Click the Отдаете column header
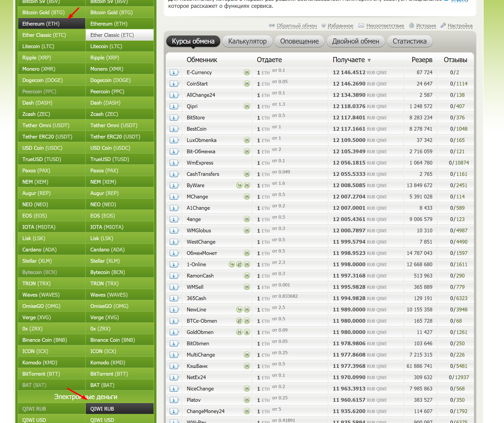This screenshot has width=504, height=423. 269,60
